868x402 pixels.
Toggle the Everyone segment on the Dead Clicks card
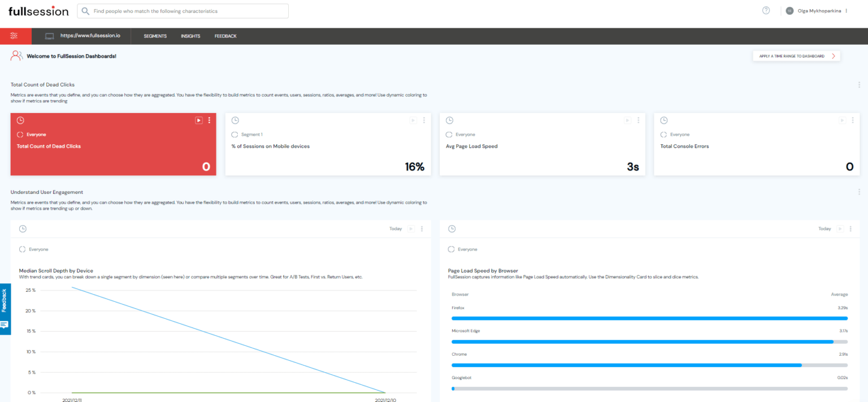tap(20, 134)
